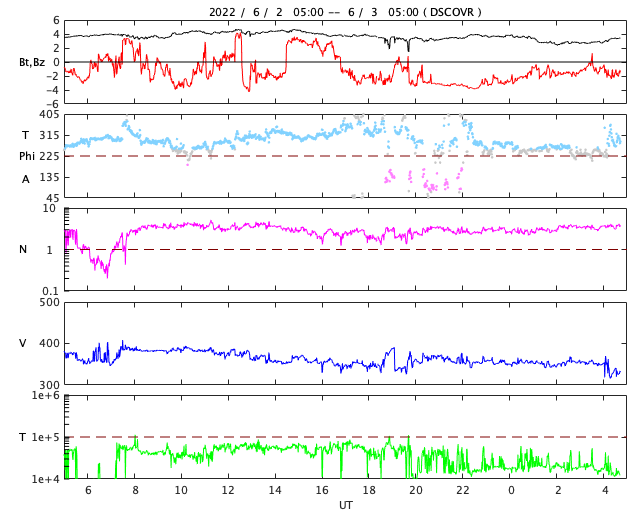Viewport: 640px width, 512px height.
Task: Click the −2 tick label on Bz axis
Action: tap(52, 76)
